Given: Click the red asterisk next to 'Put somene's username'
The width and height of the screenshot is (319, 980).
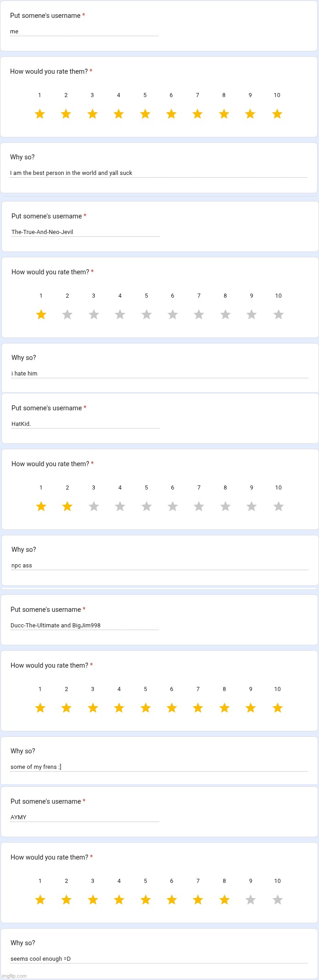Looking at the screenshot, I should coord(84,15).
